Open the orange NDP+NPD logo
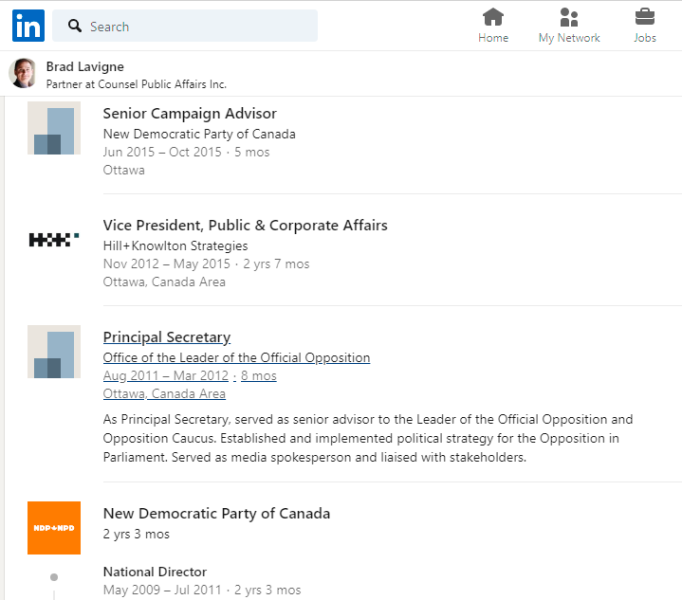Viewport: 682px width, 600px height. [54, 528]
